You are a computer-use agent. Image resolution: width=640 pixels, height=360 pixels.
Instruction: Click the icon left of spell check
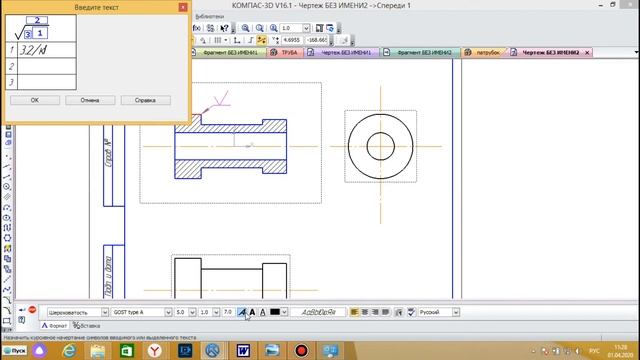click(399, 312)
